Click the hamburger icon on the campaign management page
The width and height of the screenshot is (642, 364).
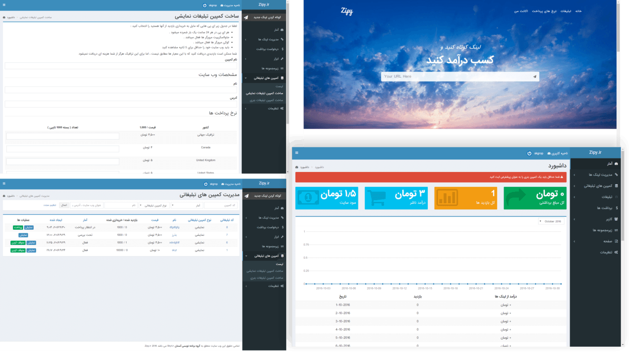pos(4,183)
